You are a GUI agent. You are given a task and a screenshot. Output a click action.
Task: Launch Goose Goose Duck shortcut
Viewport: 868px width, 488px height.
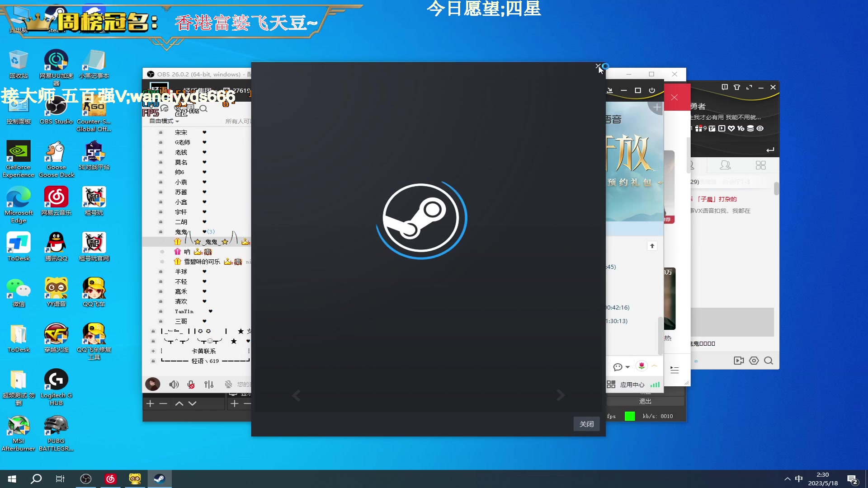[56, 159]
